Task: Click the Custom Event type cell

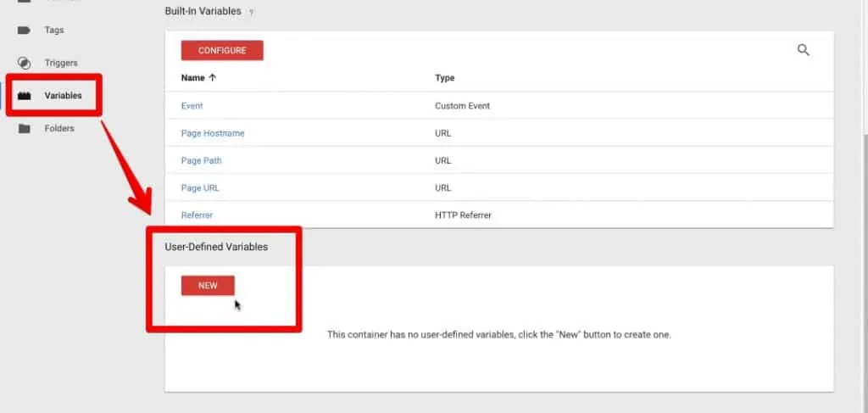Action: point(462,106)
